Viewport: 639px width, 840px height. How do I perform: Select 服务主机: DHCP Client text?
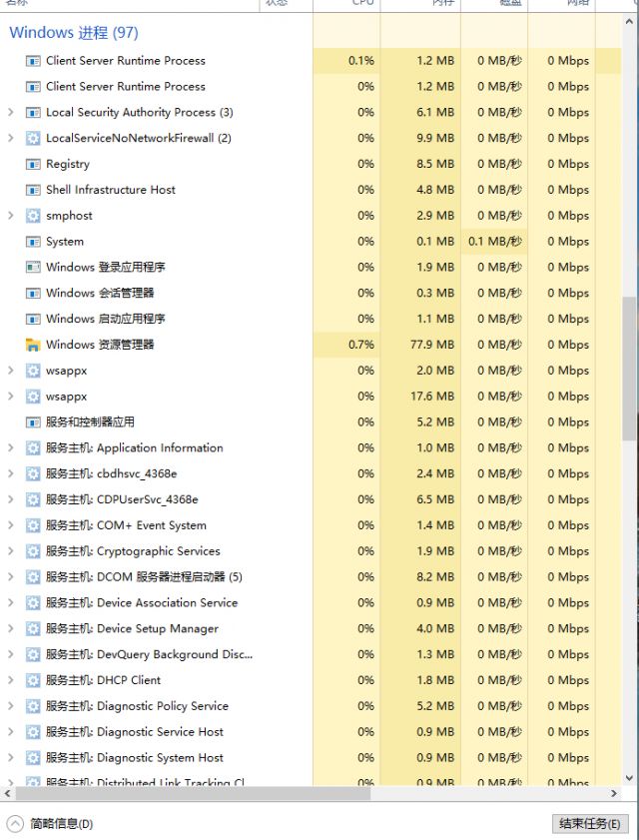103,681
